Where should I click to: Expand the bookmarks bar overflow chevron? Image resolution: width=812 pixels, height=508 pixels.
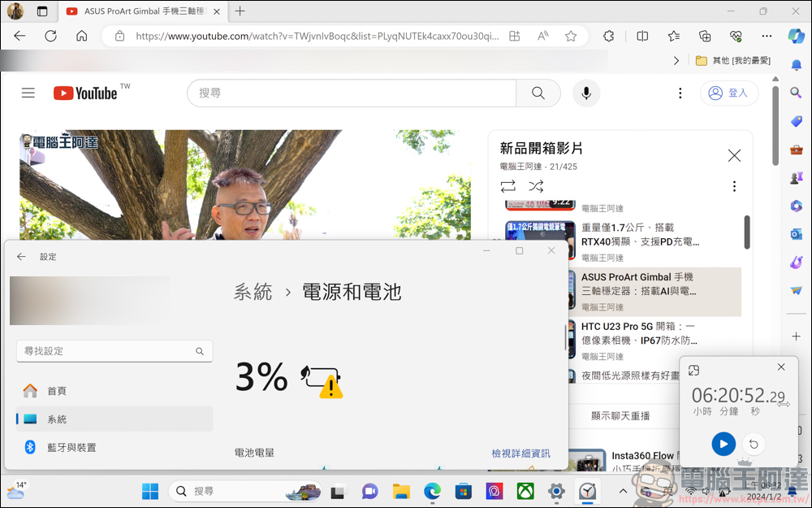pos(677,61)
